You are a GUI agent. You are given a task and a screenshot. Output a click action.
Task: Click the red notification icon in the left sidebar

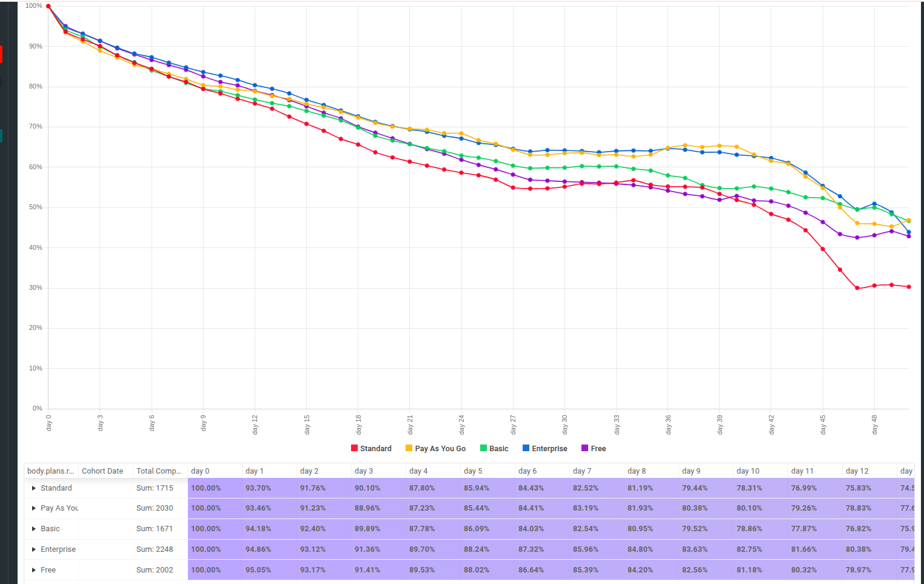(x=2, y=54)
